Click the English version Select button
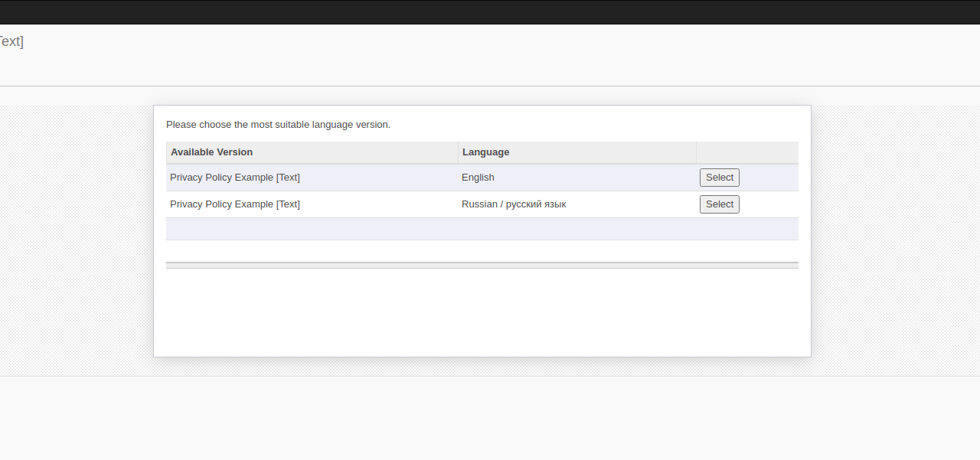 tap(719, 177)
